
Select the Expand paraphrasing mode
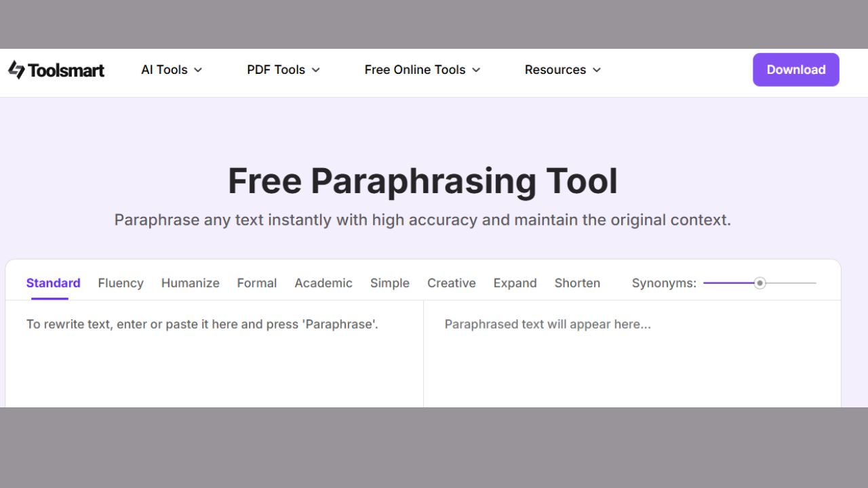coord(515,283)
